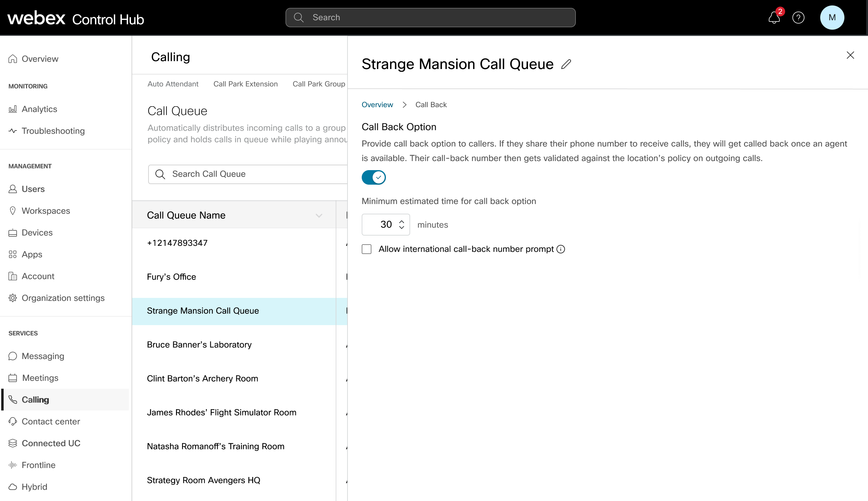
Task: Open Connected UC in the sidebar
Action: (51, 443)
